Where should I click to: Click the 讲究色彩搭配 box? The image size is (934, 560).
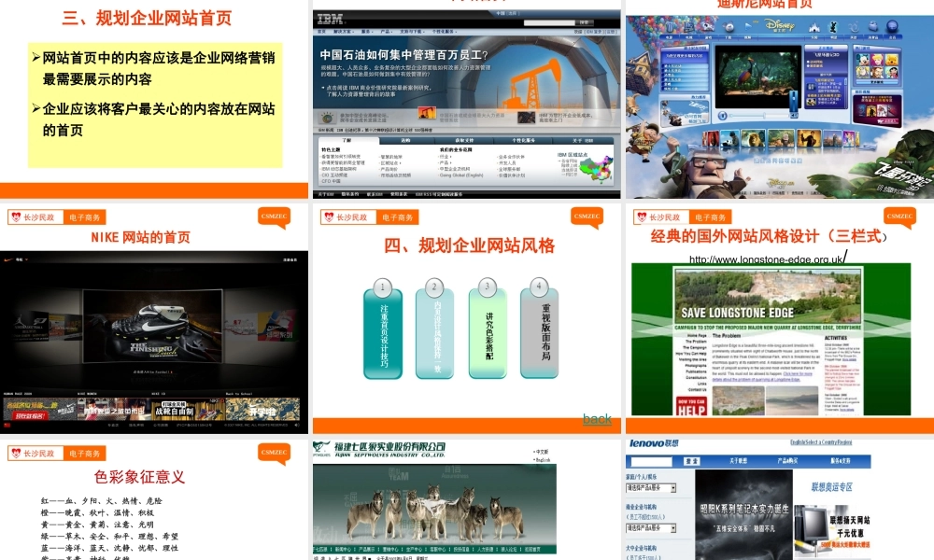488,336
